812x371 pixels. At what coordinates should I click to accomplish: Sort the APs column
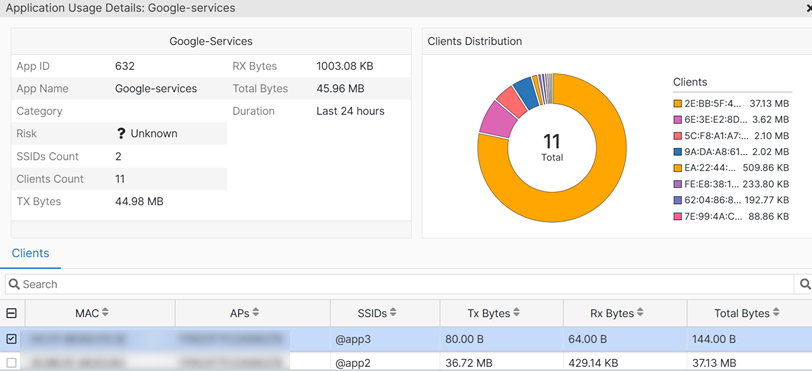(255, 312)
